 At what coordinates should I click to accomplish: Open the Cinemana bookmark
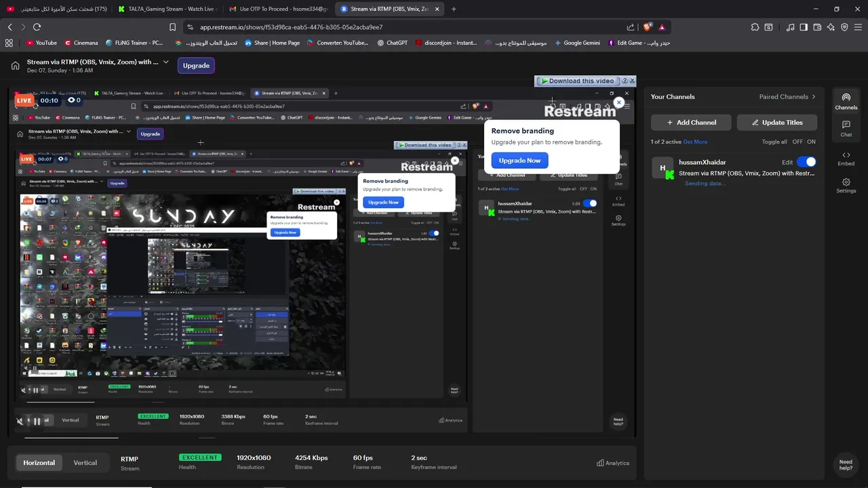(x=81, y=43)
